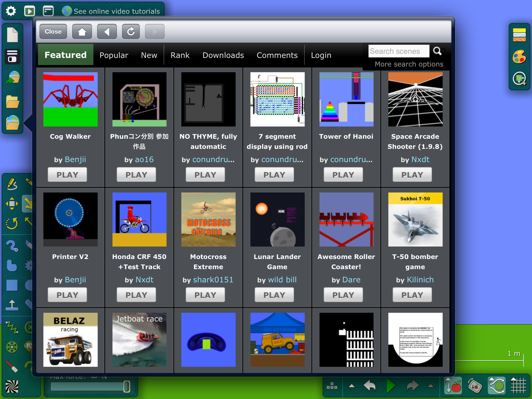Open the Comments tab
This screenshot has width=532, height=399.
[277, 55]
